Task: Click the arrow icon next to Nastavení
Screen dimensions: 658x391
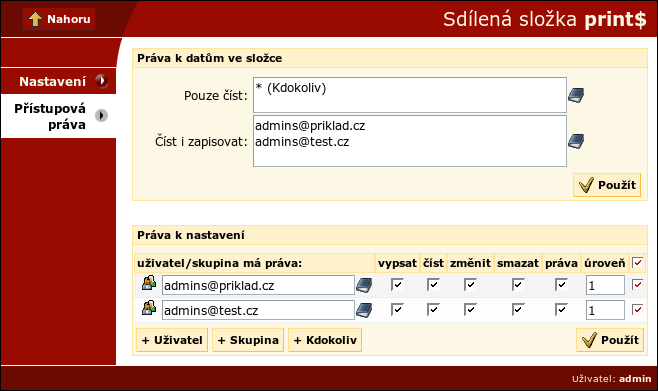Action: (x=101, y=81)
